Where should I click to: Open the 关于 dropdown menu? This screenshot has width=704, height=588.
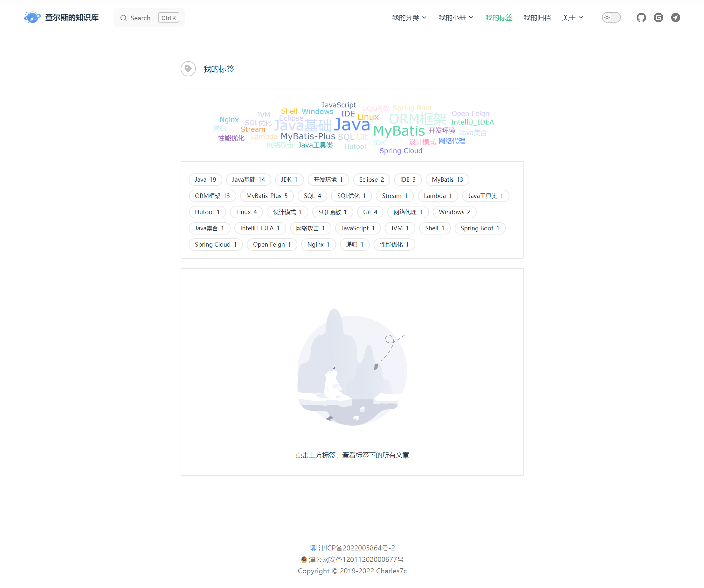pos(572,17)
